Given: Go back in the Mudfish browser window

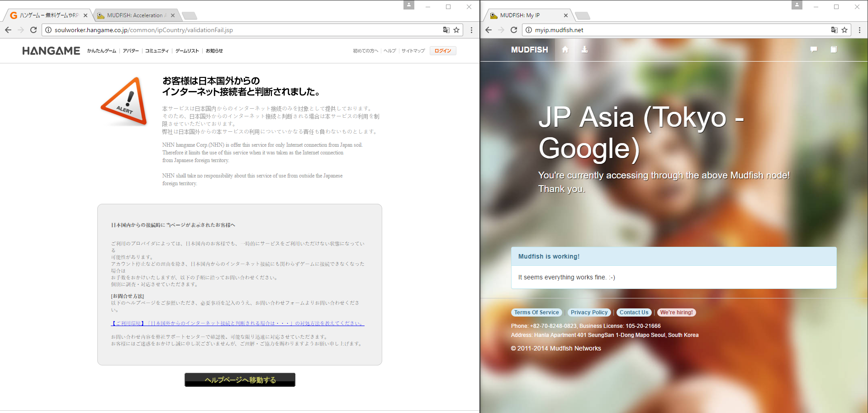Looking at the screenshot, I should coord(489,30).
